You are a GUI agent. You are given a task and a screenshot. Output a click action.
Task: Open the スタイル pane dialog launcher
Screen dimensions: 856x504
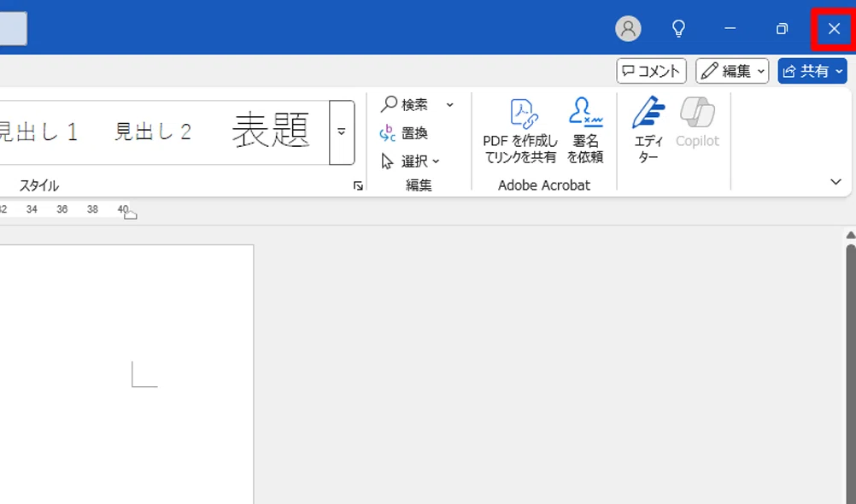point(358,186)
